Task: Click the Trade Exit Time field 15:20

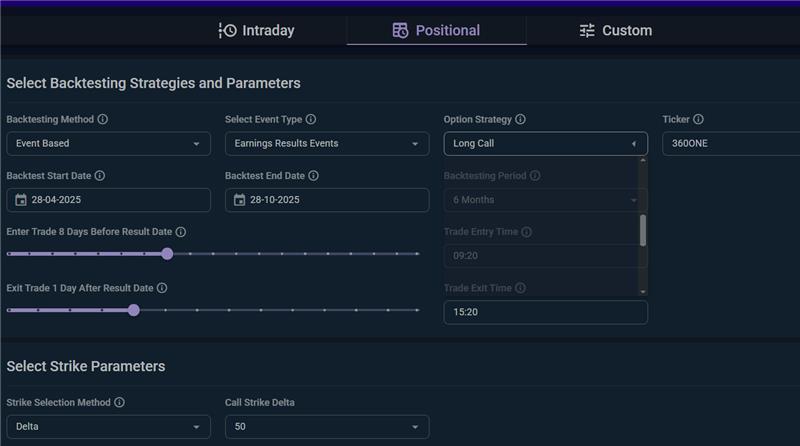Action: tap(545, 312)
